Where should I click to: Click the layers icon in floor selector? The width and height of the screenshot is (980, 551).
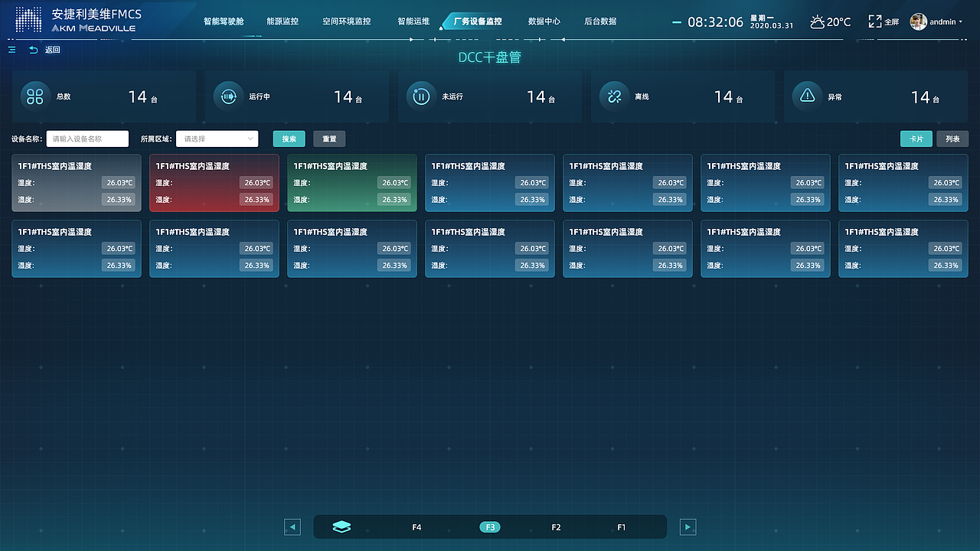(x=341, y=527)
